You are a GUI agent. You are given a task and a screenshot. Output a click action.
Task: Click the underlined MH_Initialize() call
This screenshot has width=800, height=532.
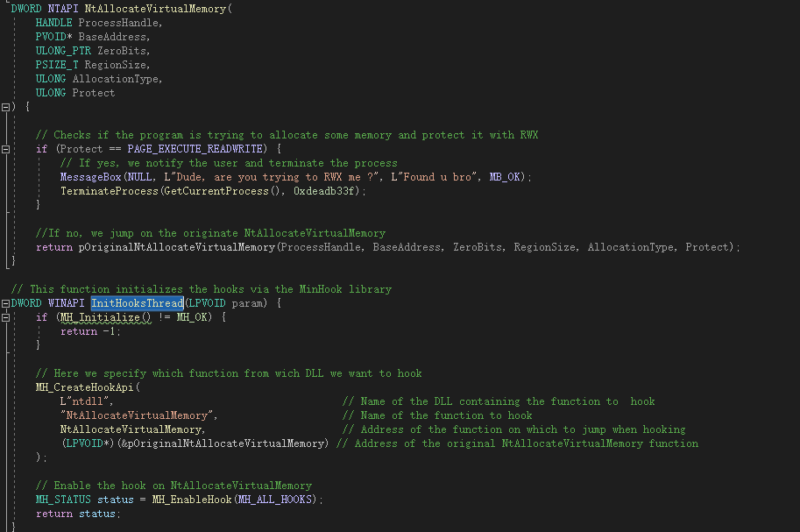(106, 317)
